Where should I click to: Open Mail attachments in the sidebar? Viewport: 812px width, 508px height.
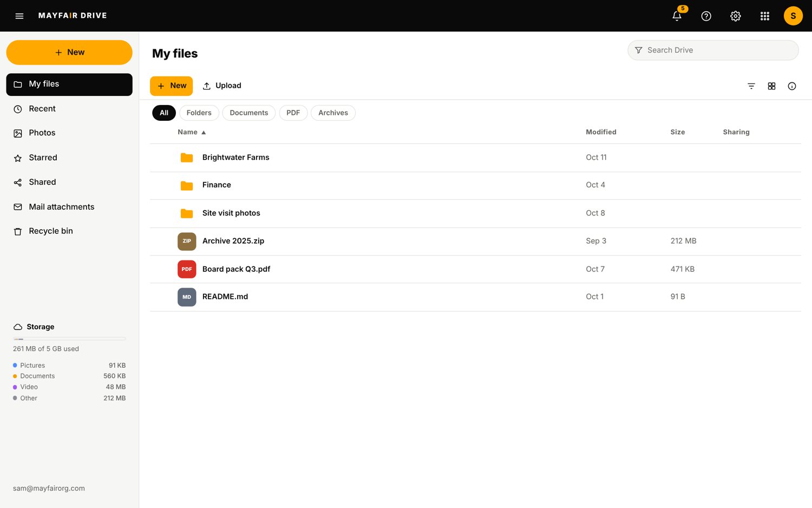click(69, 207)
